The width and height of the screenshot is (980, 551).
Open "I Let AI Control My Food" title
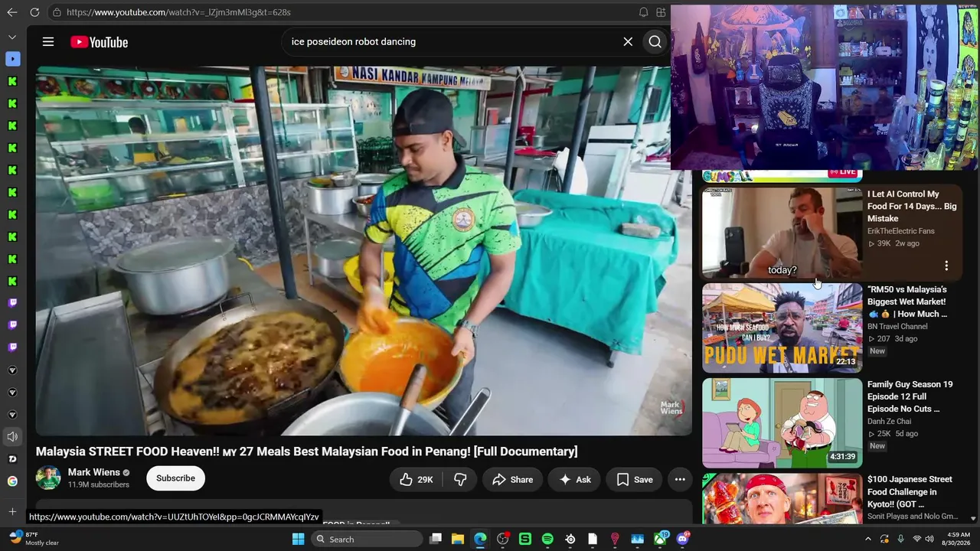point(912,207)
